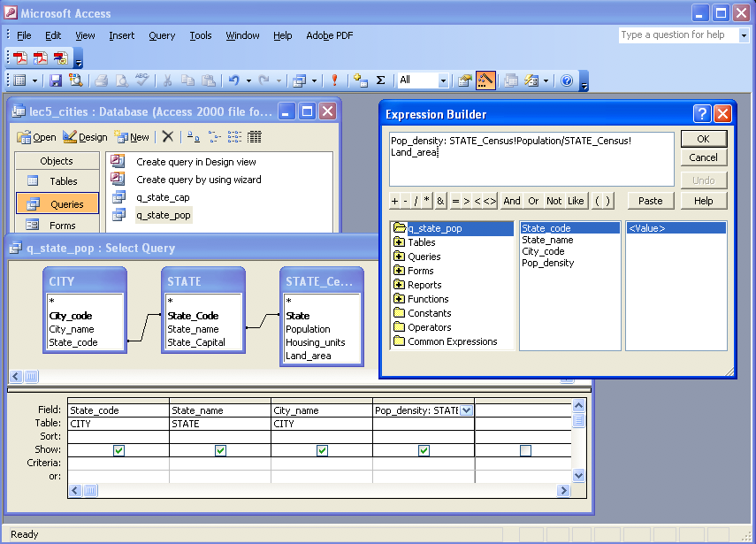Image resolution: width=756 pixels, height=544 pixels.
Task: Open the Query menu
Action: pyautogui.click(x=162, y=35)
